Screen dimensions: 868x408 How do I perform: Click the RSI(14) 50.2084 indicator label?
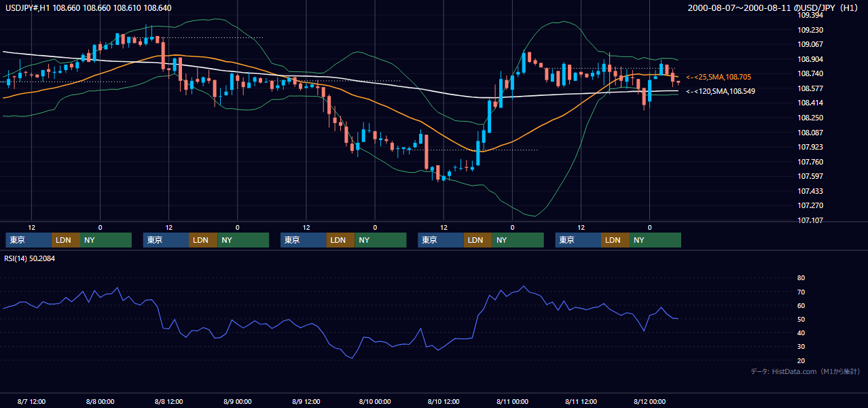pyautogui.click(x=31, y=258)
